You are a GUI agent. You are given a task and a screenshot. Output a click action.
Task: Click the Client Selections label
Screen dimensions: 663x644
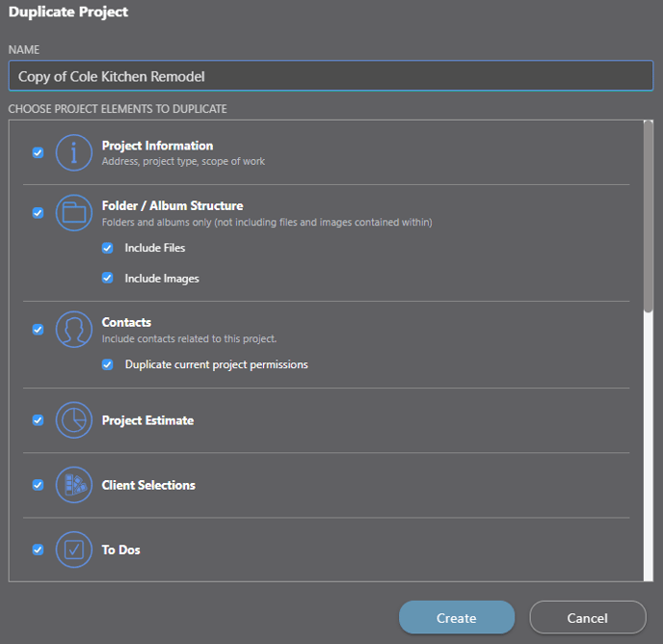(148, 485)
